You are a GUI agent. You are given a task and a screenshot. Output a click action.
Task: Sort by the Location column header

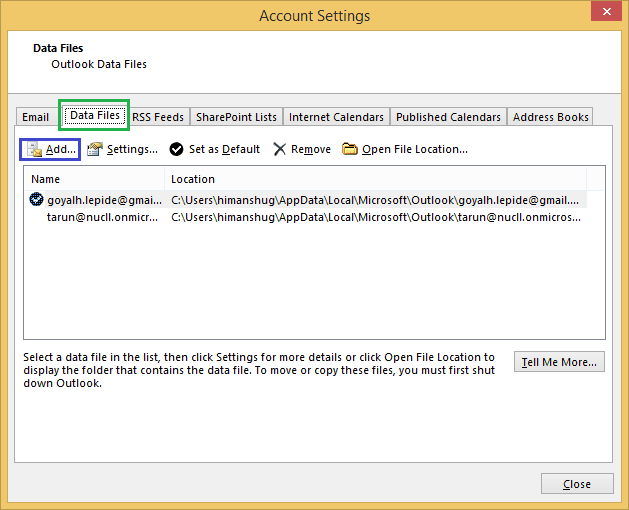375,179
